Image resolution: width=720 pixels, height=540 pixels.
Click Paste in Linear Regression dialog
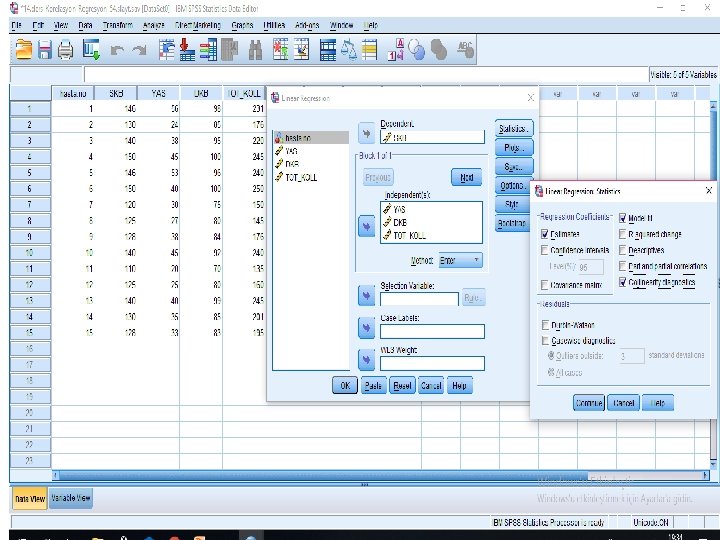coord(373,386)
